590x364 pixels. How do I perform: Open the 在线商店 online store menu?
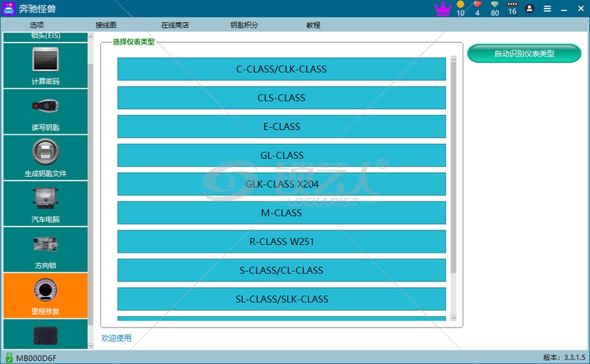point(175,25)
